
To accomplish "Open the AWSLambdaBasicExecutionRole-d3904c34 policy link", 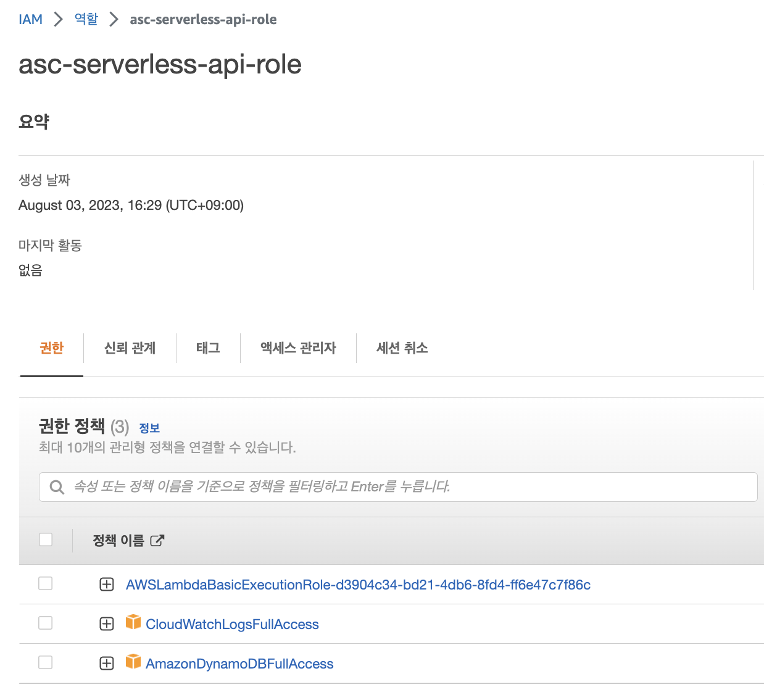I will 358,585.
